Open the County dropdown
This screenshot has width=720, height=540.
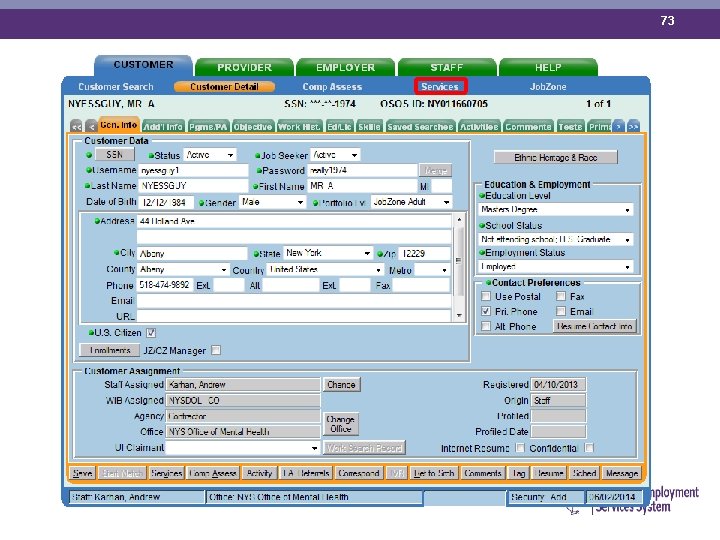(182, 270)
